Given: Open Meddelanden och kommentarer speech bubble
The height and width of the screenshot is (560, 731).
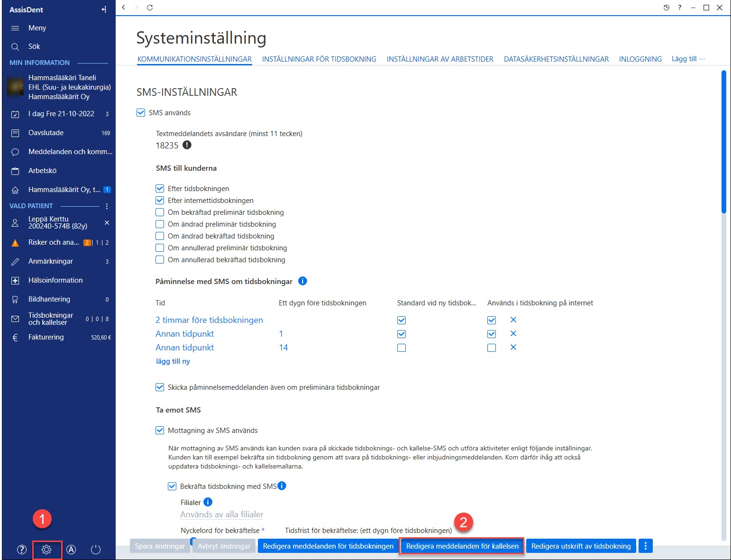Looking at the screenshot, I should coord(15,152).
